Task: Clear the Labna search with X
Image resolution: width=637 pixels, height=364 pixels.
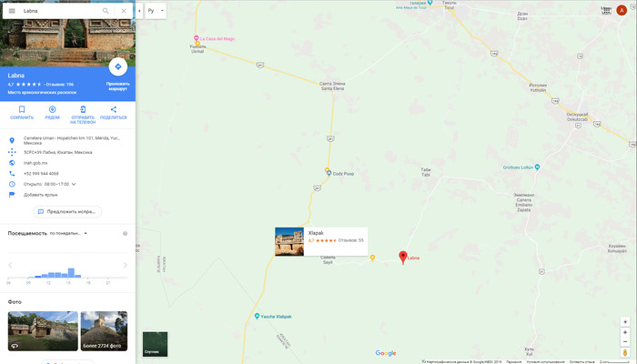Action: (x=124, y=11)
